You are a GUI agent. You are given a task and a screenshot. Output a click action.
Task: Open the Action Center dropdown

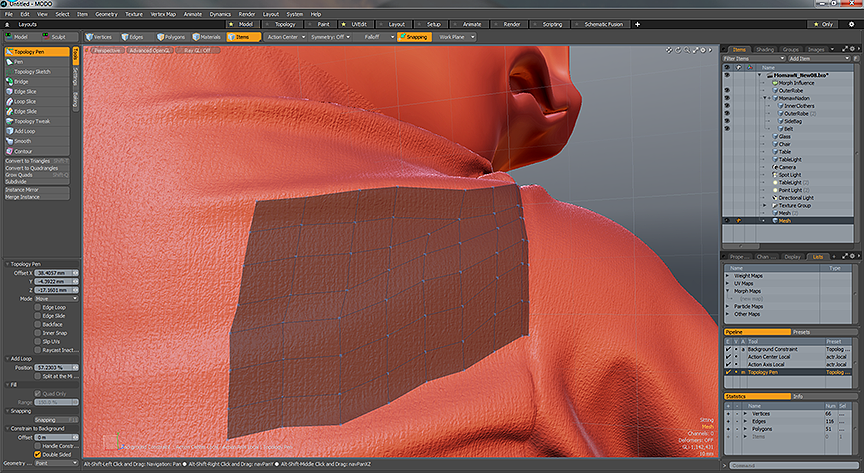coord(285,37)
